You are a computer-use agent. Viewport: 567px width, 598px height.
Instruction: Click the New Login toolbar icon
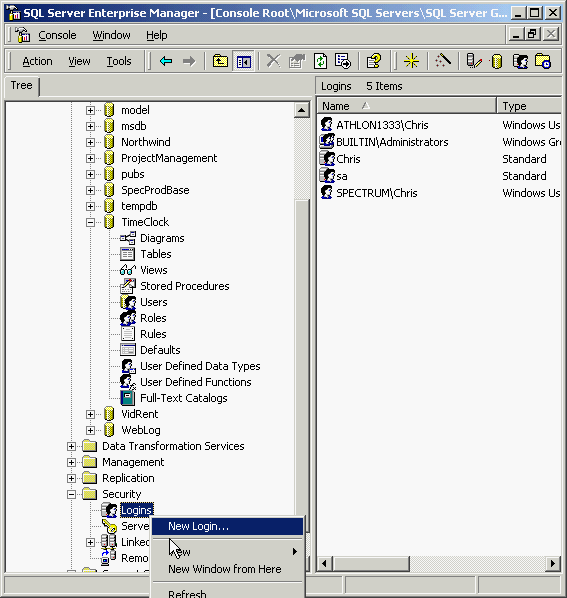pyautogui.click(x=520, y=61)
